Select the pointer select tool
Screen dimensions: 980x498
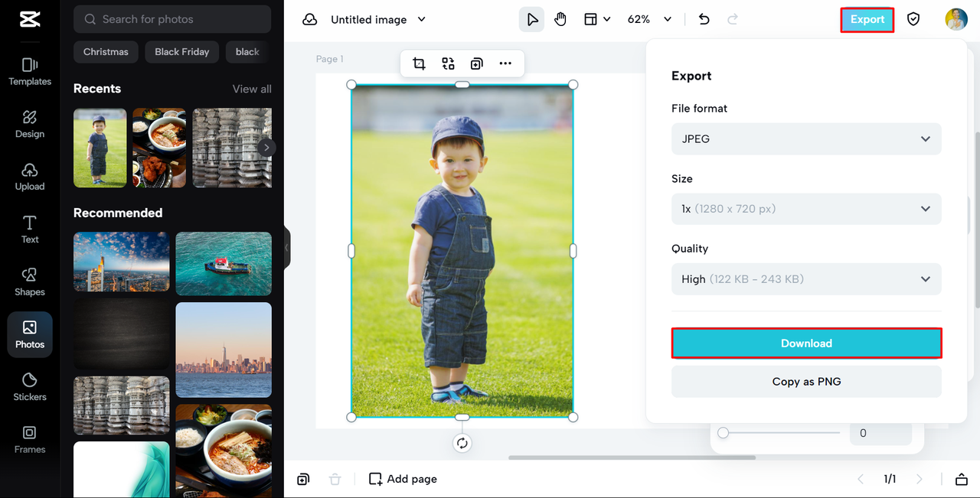coord(531,19)
